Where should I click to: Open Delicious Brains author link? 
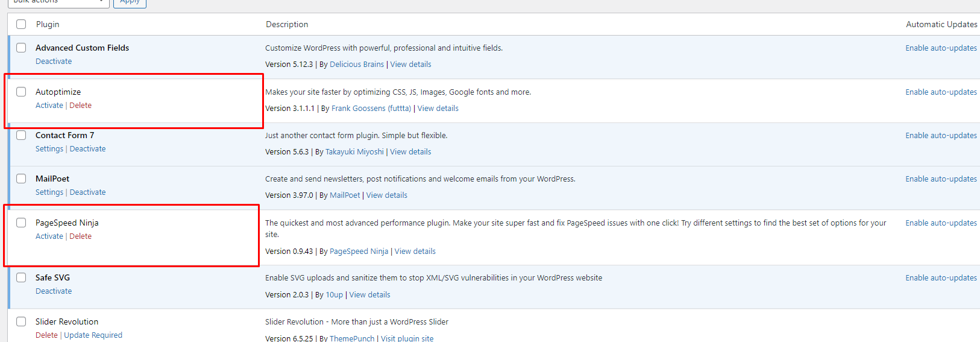point(357,65)
